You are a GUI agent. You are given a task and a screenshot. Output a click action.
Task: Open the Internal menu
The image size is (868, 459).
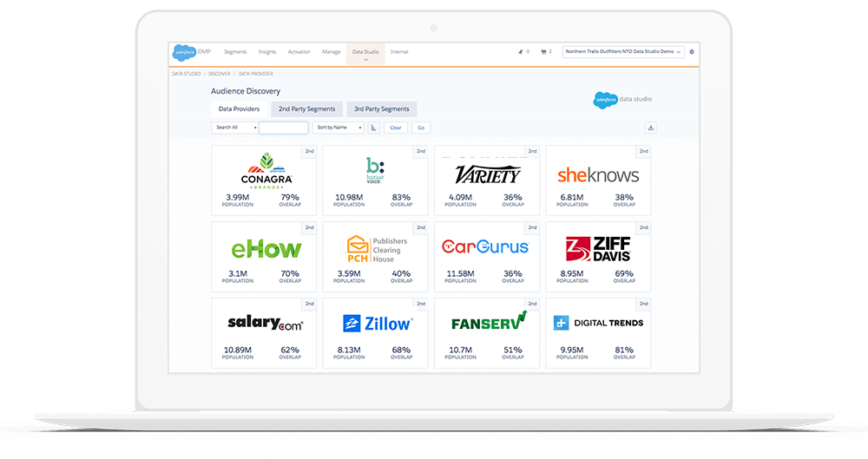click(x=399, y=52)
